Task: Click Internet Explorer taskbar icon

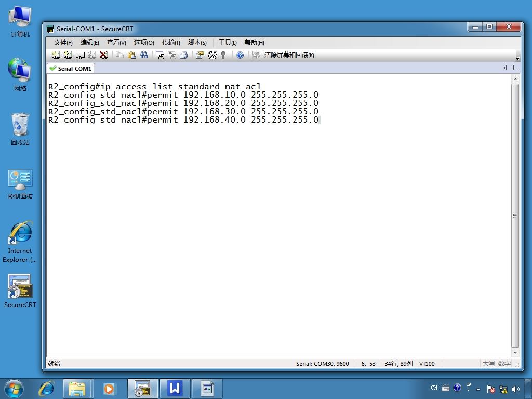Action: point(46,389)
